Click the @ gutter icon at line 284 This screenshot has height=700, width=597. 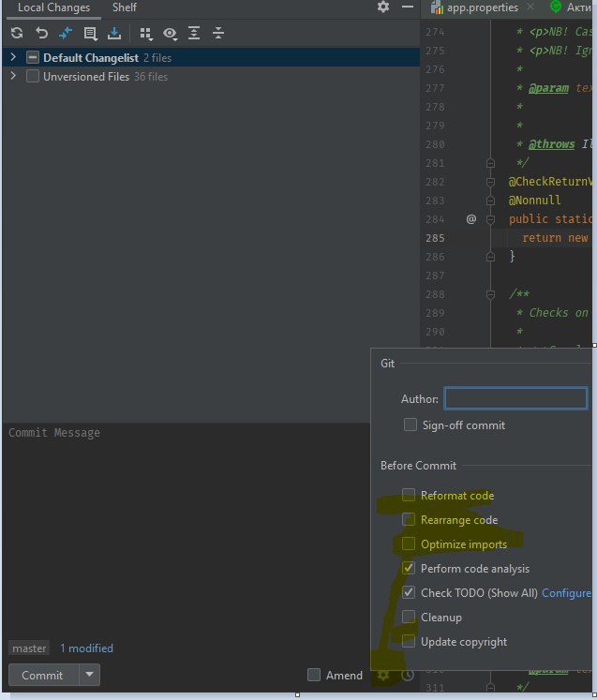pyautogui.click(x=471, y=218)
